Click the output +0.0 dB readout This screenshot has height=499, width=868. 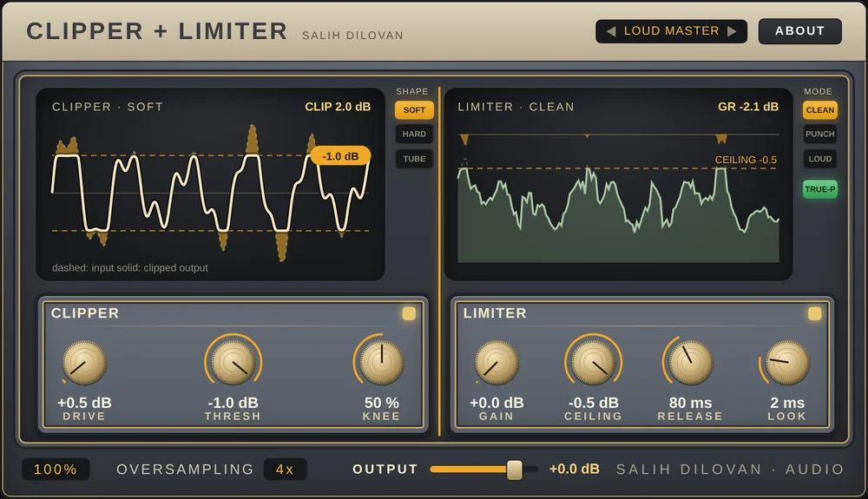pyautogui.click(x=574, y=469)
